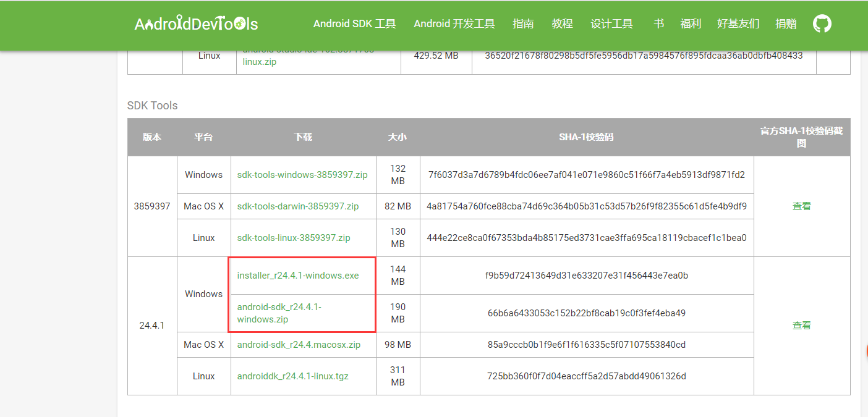Click 查看 for version 24.4.1
868x417 pixels.
pos(802,326)
